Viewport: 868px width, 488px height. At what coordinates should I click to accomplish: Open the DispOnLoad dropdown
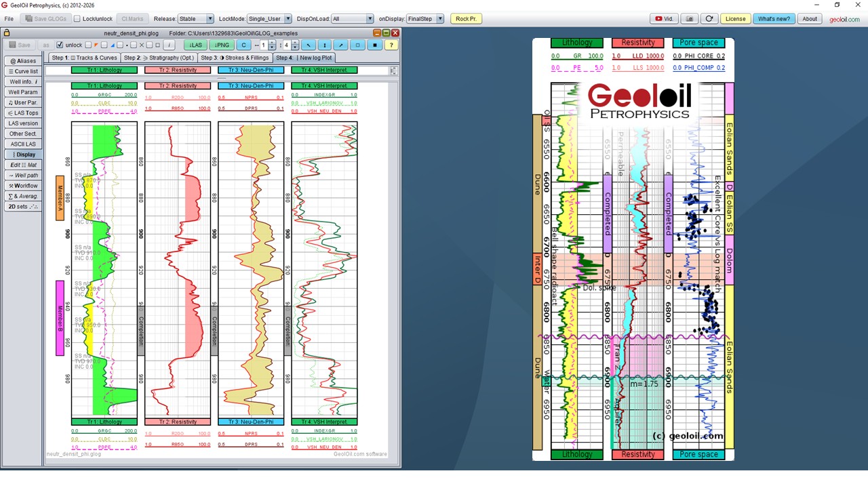tap(353, 19)
